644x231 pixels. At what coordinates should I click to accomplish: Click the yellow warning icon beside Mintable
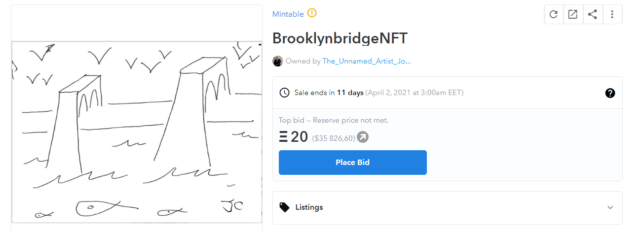pyautogui.click(x=312, y=13)
